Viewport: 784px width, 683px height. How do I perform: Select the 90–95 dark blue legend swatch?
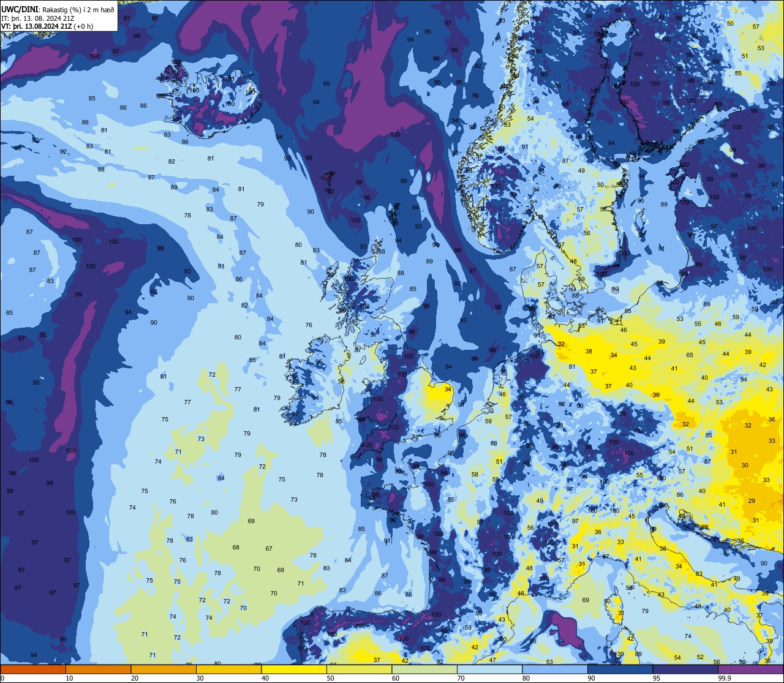(x=620, y=669)
